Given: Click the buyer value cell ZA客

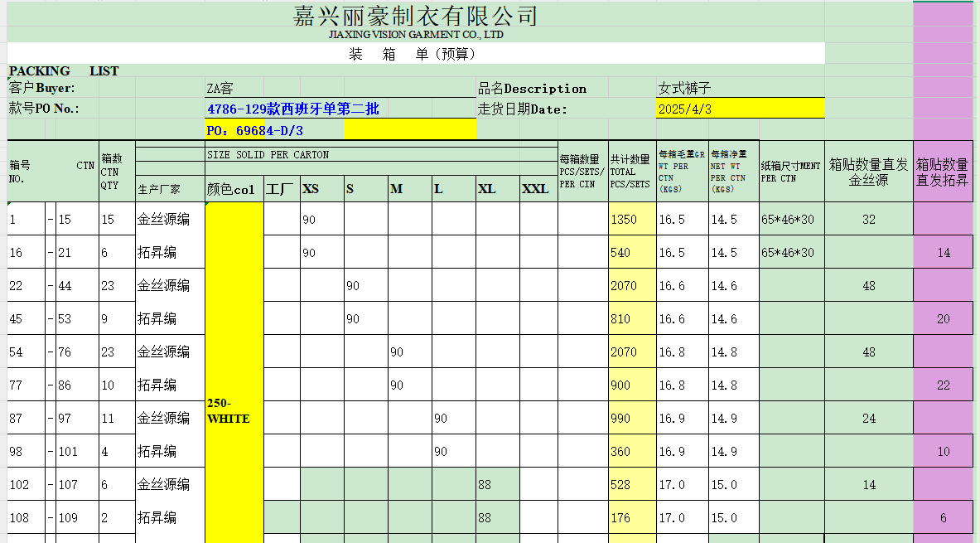Looking at the screenshot, I should pos(220,89).
